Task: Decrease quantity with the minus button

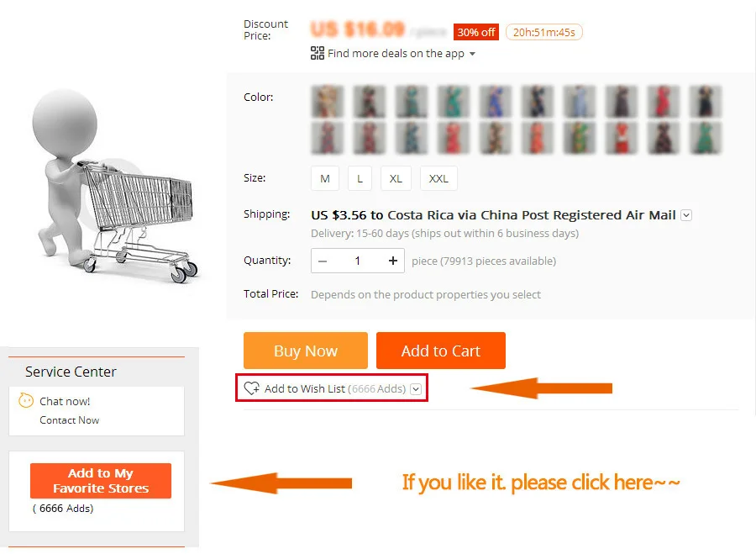Action: click(323, 261)
